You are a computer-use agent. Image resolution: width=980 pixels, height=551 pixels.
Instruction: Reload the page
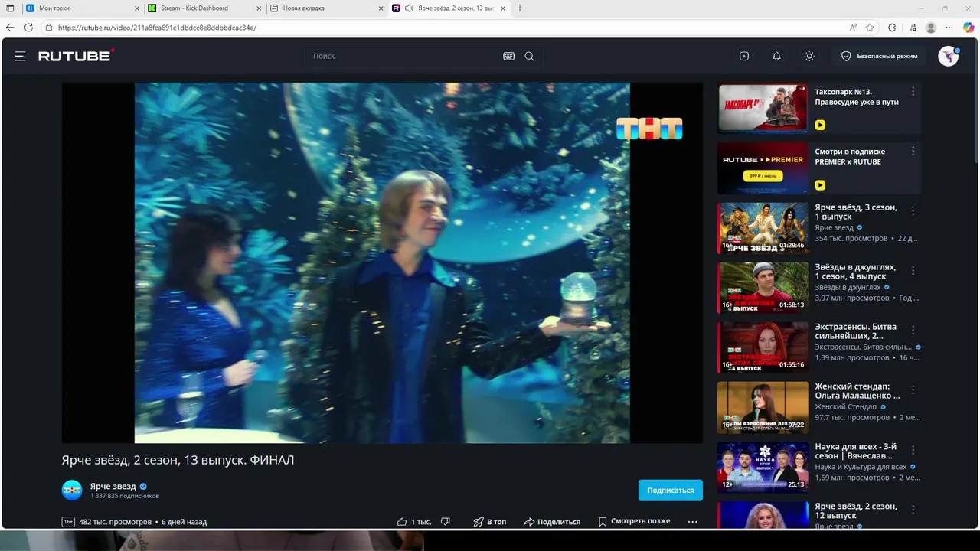(28, 28)
